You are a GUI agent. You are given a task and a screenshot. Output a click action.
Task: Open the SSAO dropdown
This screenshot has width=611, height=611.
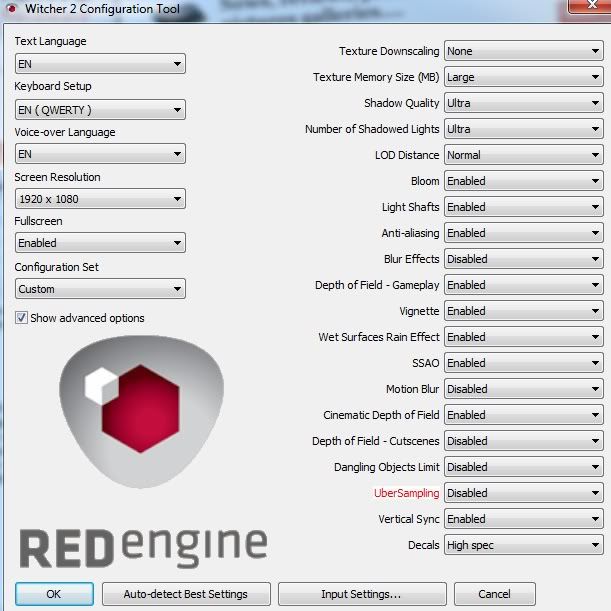point(524,363)
